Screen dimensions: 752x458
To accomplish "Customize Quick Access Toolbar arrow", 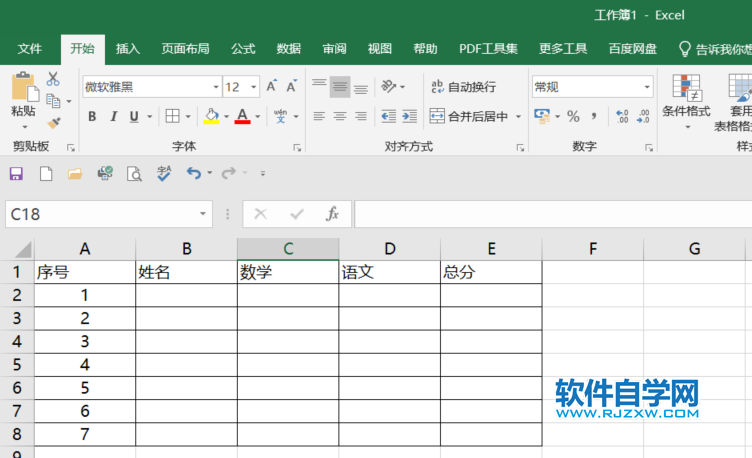I will (x=263, y=173).
